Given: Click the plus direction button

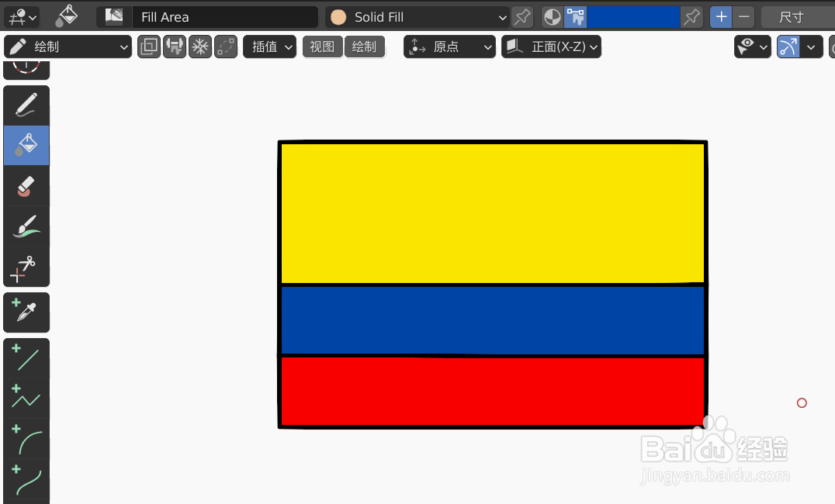Looking at the screenshot, I should (x=721, y=17).
